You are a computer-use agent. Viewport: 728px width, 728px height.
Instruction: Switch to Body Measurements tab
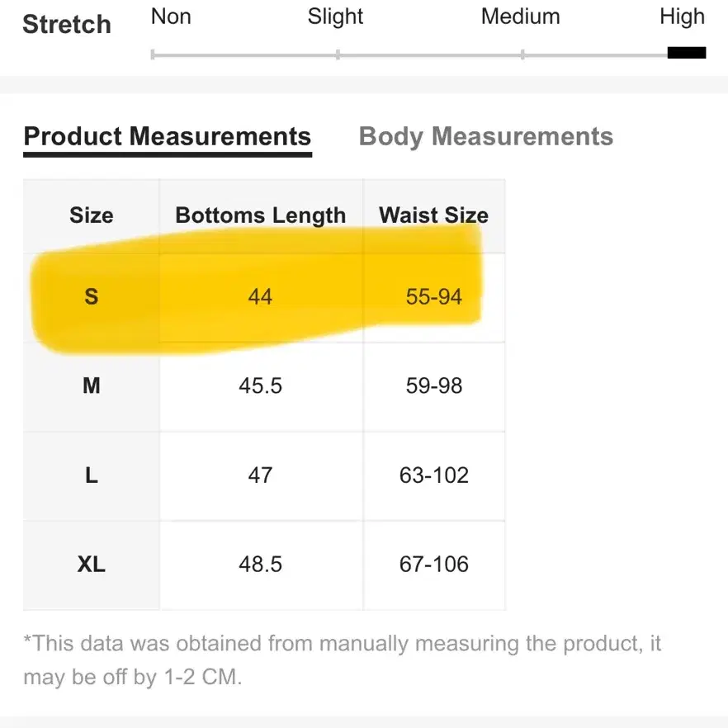pyautogui.click(x=485, y=136)
